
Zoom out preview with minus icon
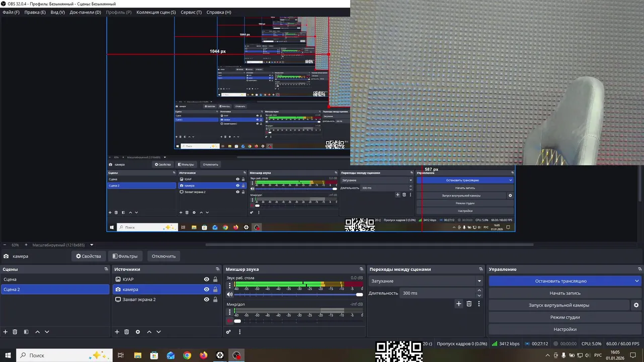(x=5, y=245)
